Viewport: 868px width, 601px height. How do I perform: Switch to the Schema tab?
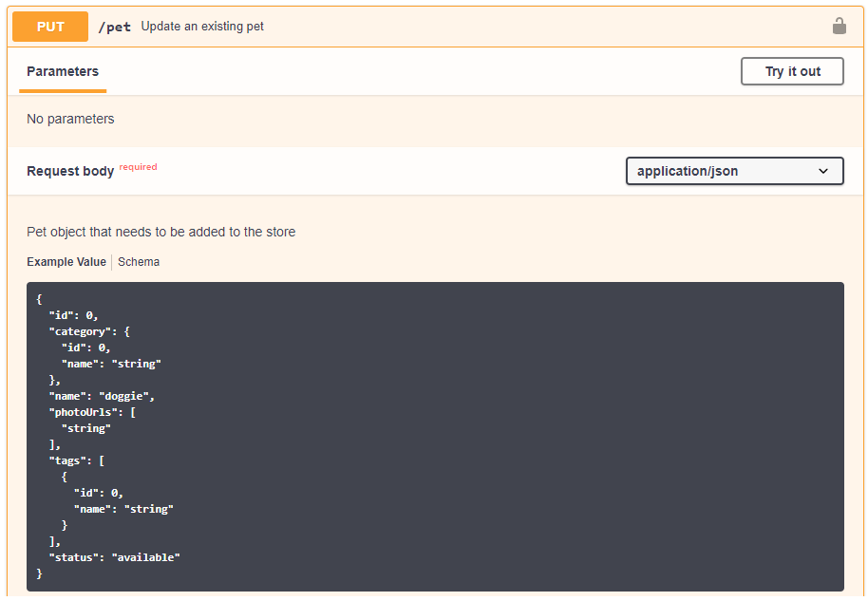coord(138,261)
